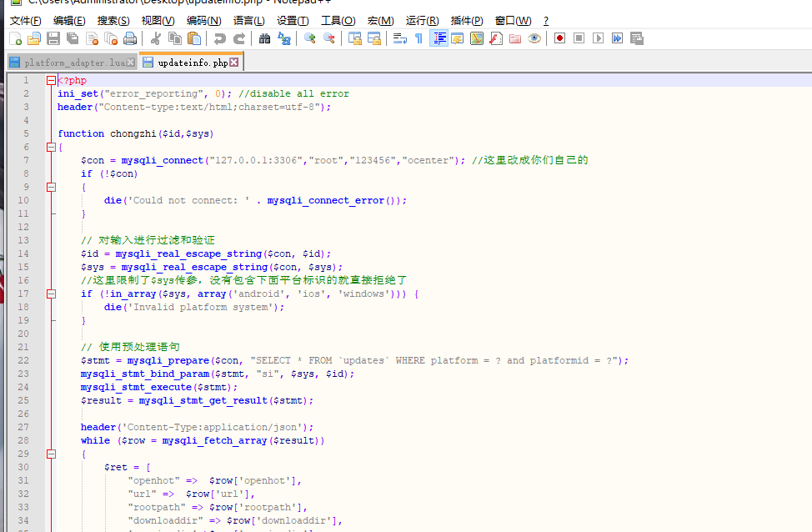Run the macro multiple times icon
Image resolution: width=812 pixels, height=532 pixels.
[x=617, y=38]
